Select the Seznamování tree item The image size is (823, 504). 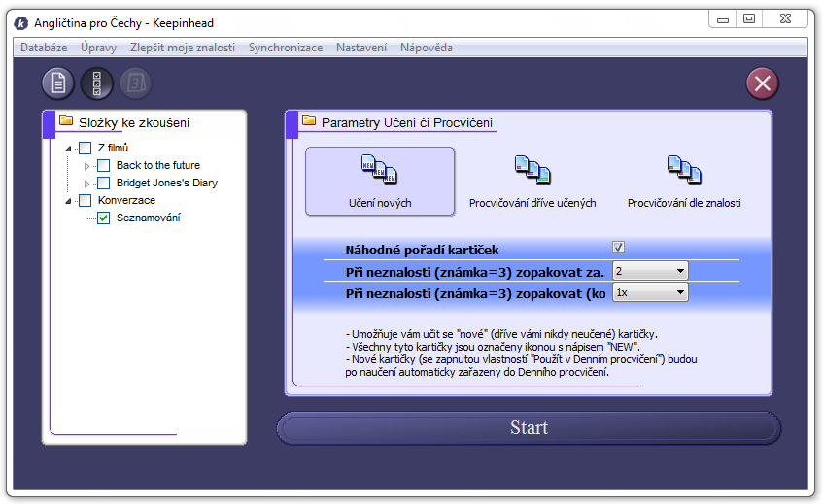[x=148, y=218]
